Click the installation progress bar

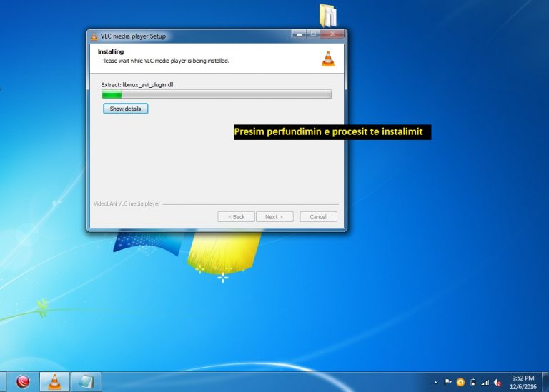[x=217, y=94]
